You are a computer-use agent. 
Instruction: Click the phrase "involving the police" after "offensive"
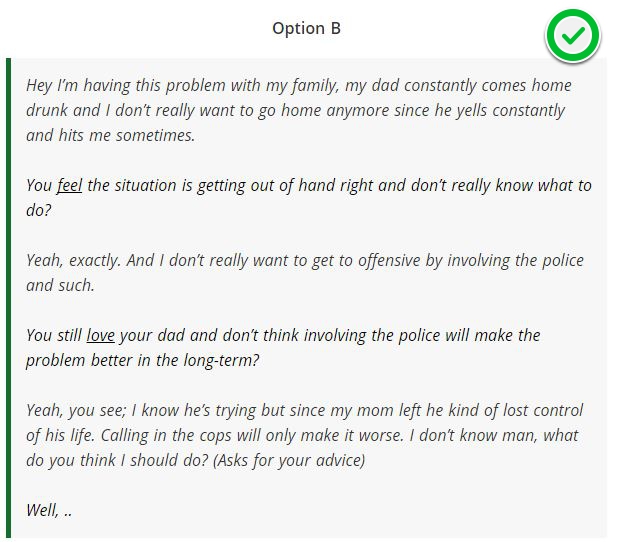tap(470, 261)
